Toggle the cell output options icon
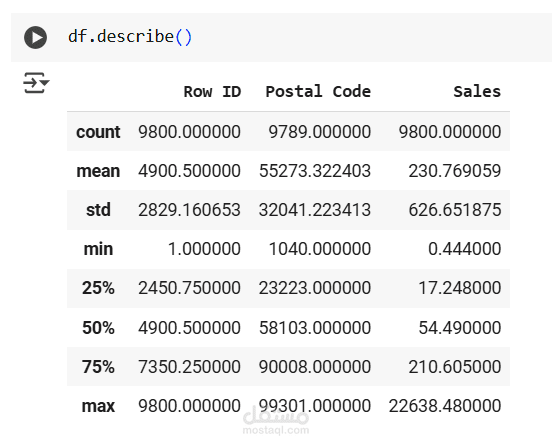The width and height of the screenshot is (552, 445). pos(36,83)
